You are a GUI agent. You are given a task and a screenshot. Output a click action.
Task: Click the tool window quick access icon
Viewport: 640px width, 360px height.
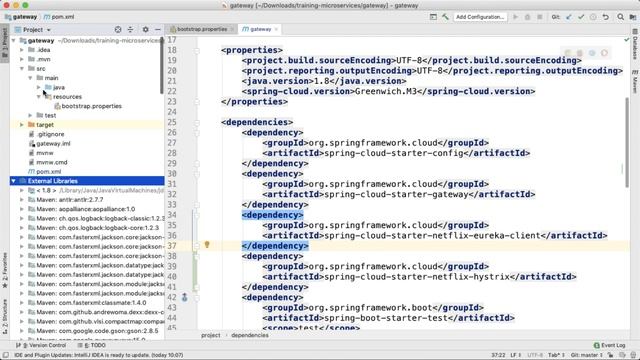coord(5,355)
